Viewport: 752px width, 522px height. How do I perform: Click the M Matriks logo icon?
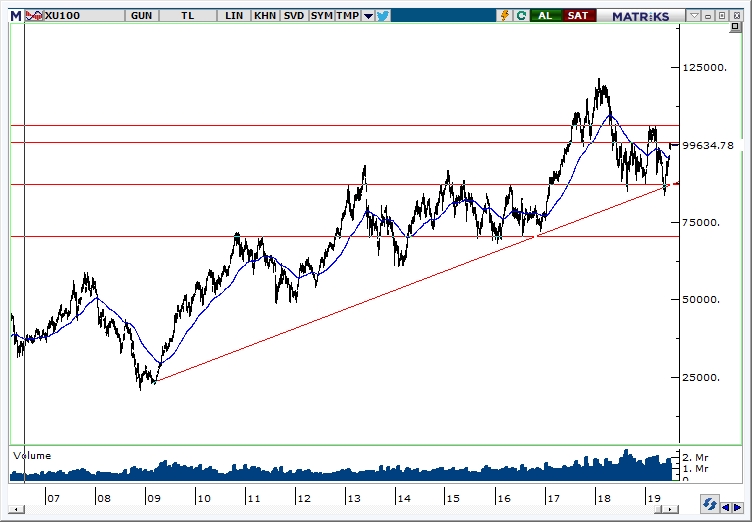click(x=16, y=16)
